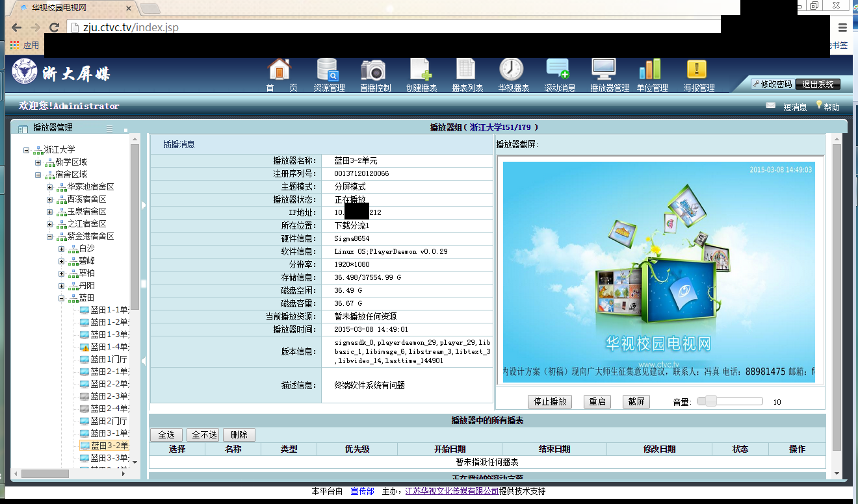The image size is (858, 504).
Task: Open 播放器管理 monitor icon
Action: click(x=604, y=69)
